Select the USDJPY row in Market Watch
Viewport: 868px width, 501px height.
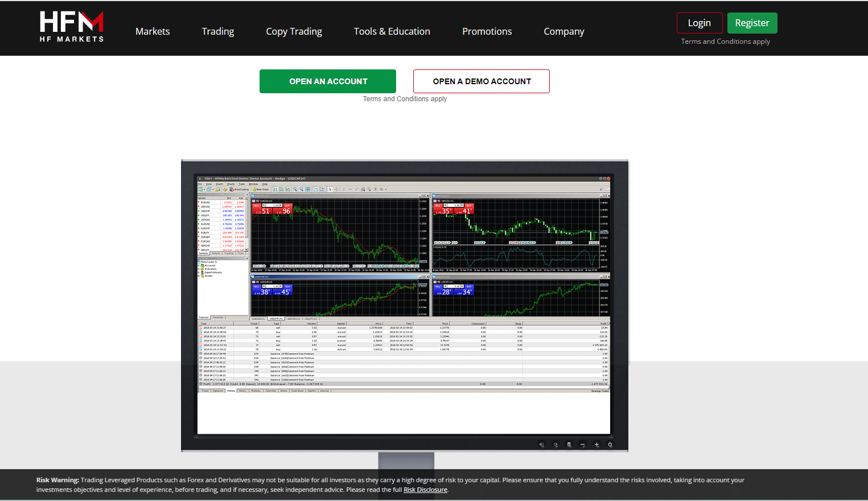point(221,216)
